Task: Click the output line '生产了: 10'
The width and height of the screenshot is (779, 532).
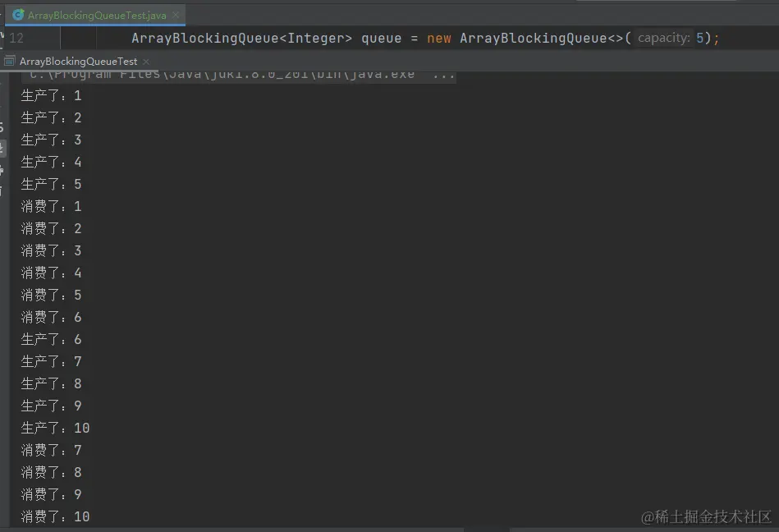Action: [55, 428]
